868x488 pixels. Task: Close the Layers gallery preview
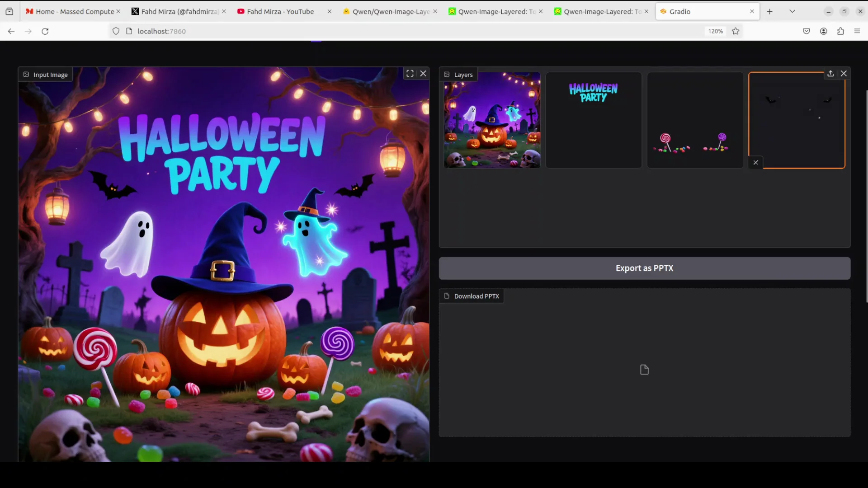click(844, 74)
